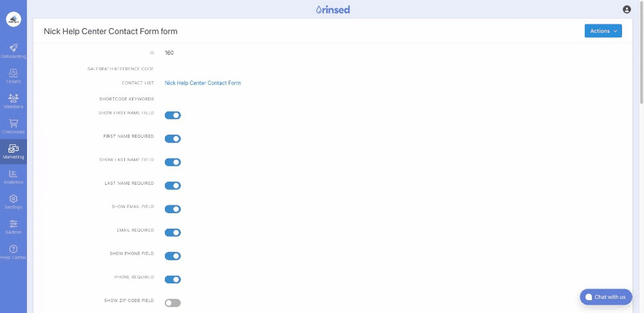644x313 pixels.
Task: Open the user account profile icon
Action: tap(627, 10)
